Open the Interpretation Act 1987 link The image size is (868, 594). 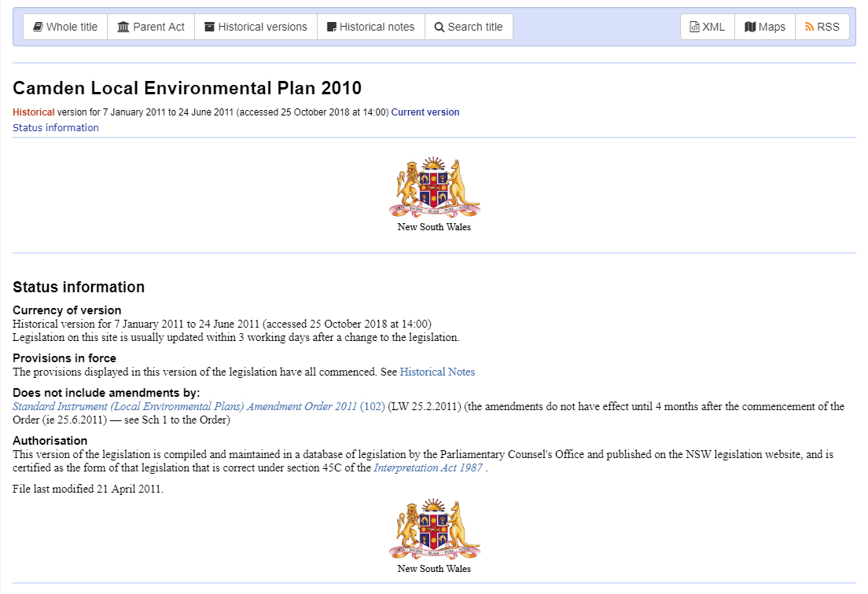point(428,468)
